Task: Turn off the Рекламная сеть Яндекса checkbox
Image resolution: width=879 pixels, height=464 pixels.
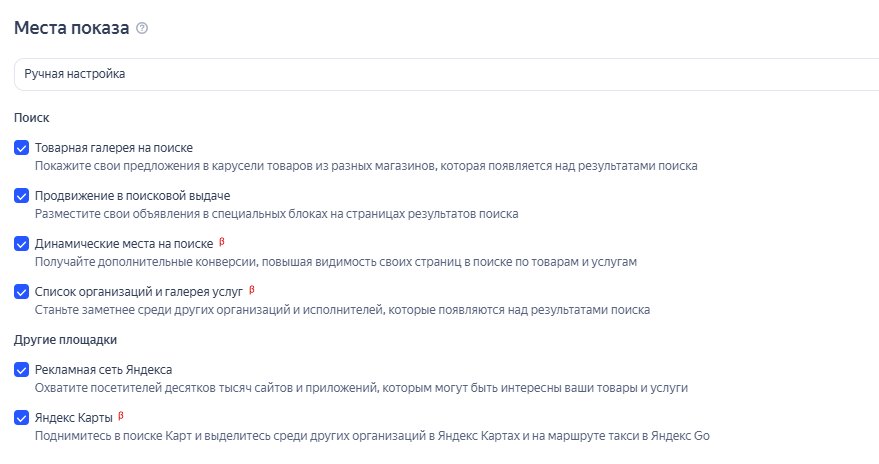Action: [x=22, y=370]
